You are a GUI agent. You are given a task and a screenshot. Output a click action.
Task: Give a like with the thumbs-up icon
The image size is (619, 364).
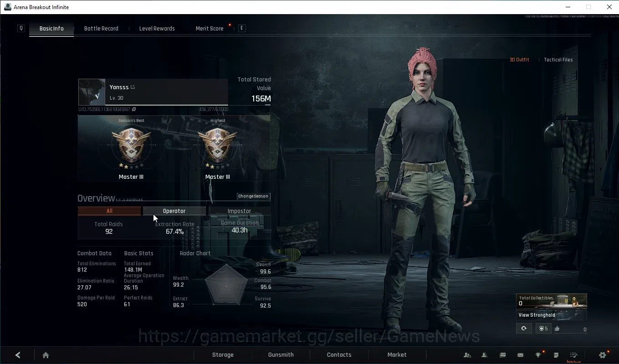[557, 329]
